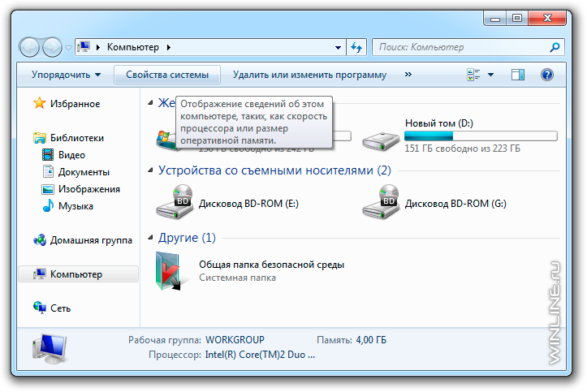This screenshot has height=392, width=587.
Task: Refresh the view with the refresh icon
Action: click(x=356, y=48)
